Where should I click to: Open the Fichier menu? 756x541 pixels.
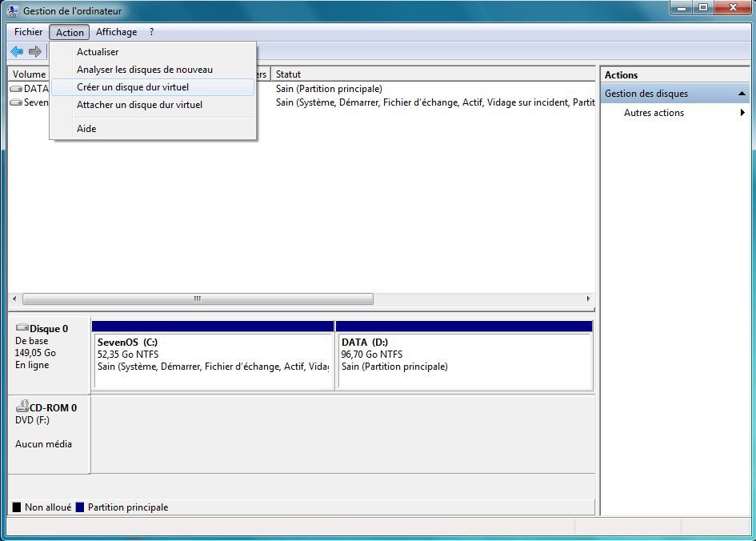[29, 32]
